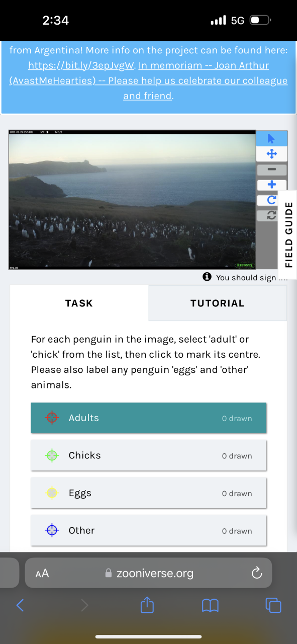Switch to the TUTORIAL tab
This screenshot has width=297, height=644.
pos(218,303)
